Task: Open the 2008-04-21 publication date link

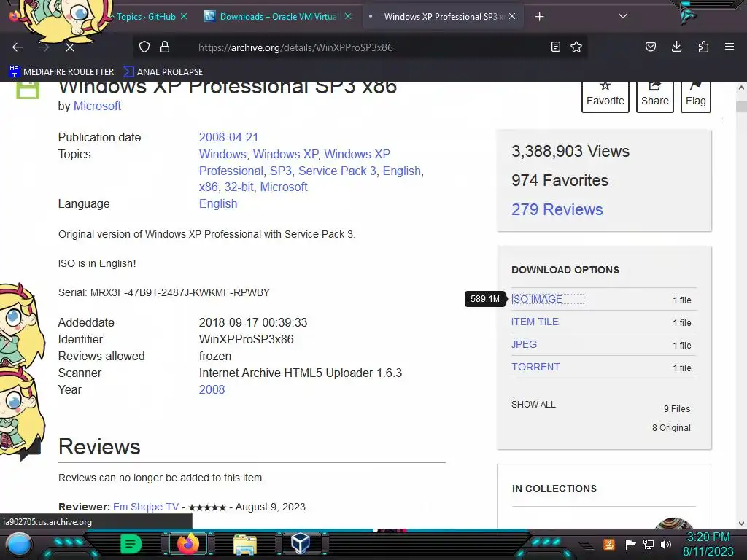Action: 228,137
